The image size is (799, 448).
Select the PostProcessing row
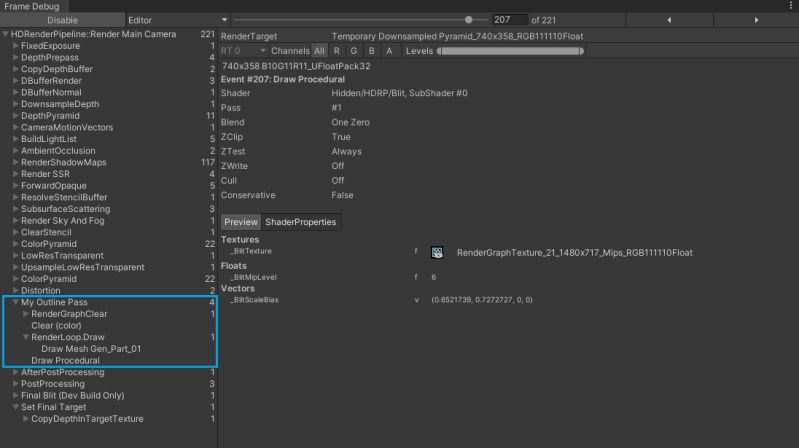[109, 384]
